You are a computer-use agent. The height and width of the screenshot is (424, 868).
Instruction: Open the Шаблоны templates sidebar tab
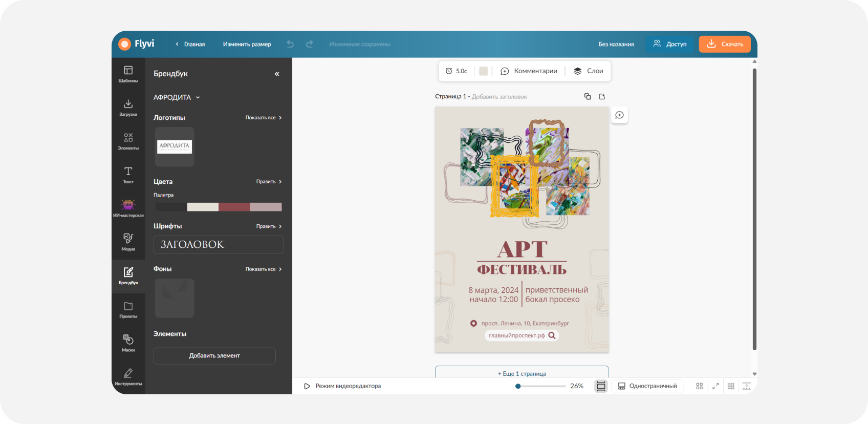click(128, 74)
